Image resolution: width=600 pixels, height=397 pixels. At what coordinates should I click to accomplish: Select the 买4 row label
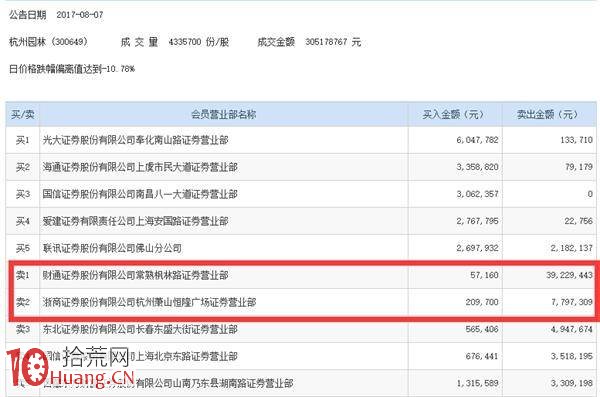click(x=23, y=221)
